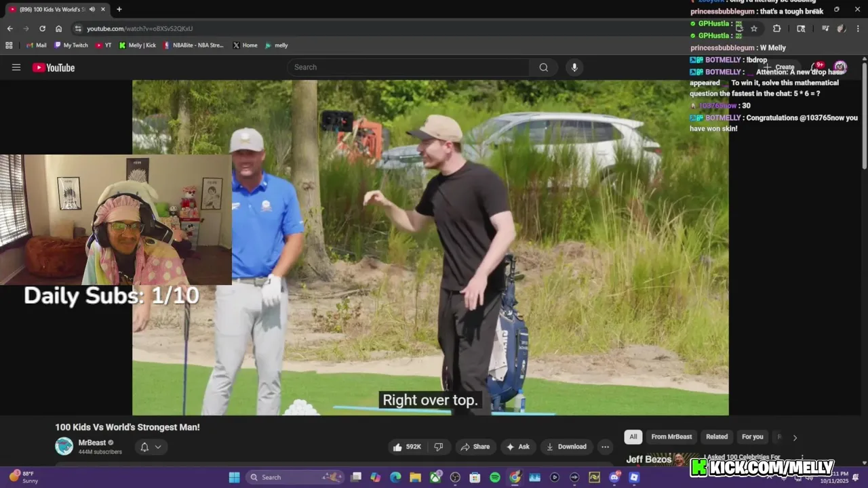Open the Jeff Bezos recommended video thumbnail
This screenshot has width=868, height=488.
point(661,460)
